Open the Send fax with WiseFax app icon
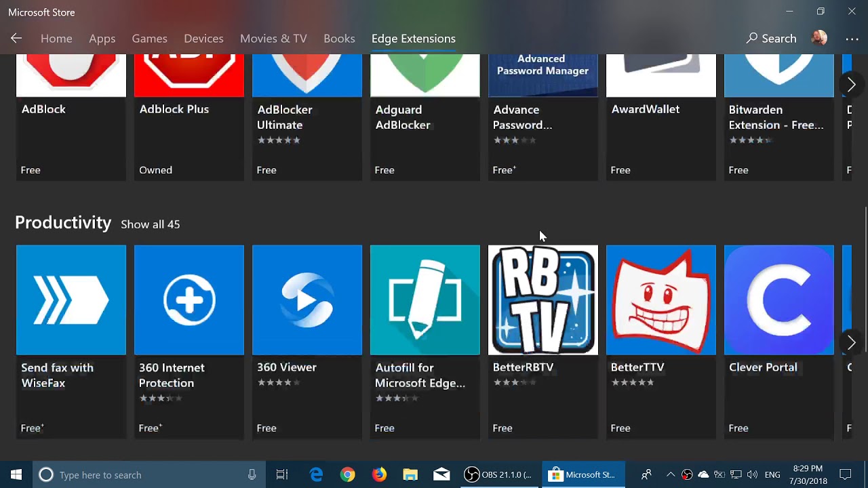868x488 pixels. [x=71, y=300]
